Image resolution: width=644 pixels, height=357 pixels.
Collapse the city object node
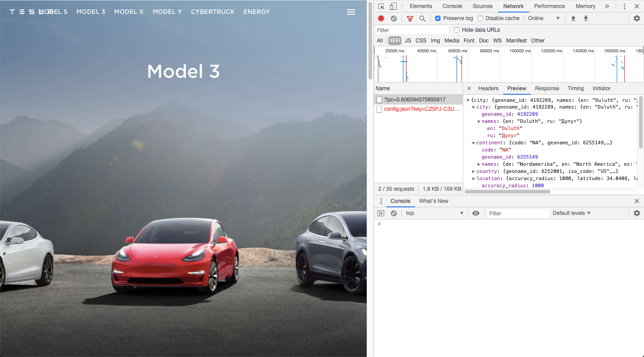(473, 107)
